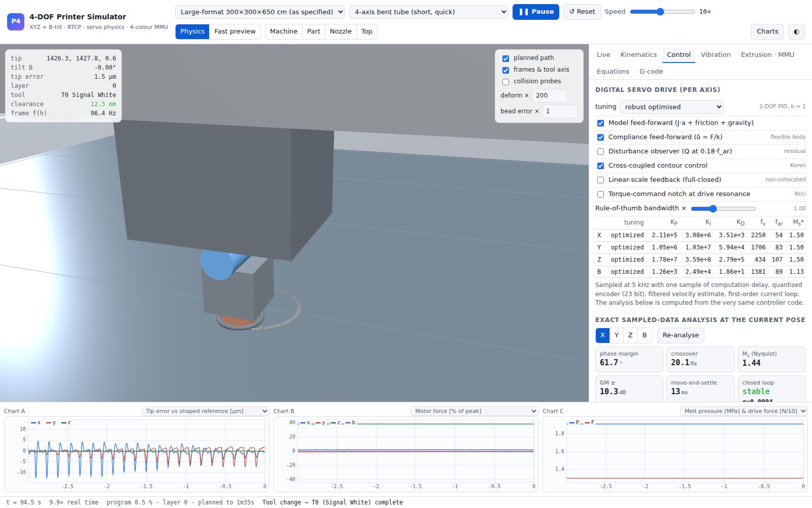This screenshot has height=508, width=812.
Task: Open Chart B metric dropdown
Action: click(474, 411)
